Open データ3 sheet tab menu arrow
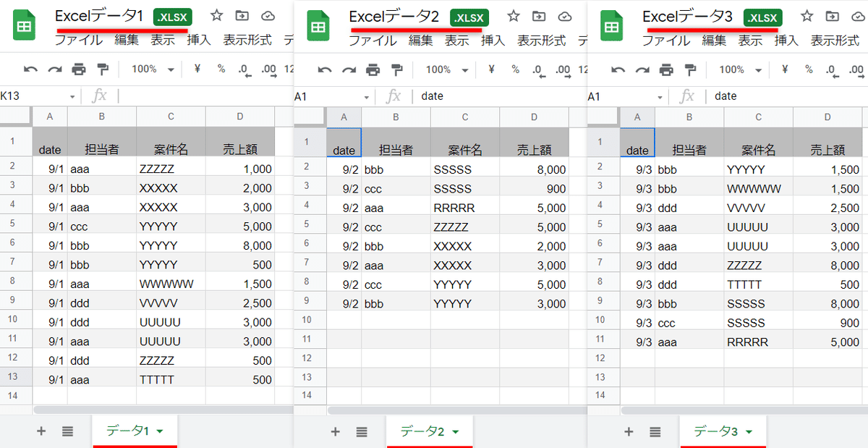 tap(749, 431)
